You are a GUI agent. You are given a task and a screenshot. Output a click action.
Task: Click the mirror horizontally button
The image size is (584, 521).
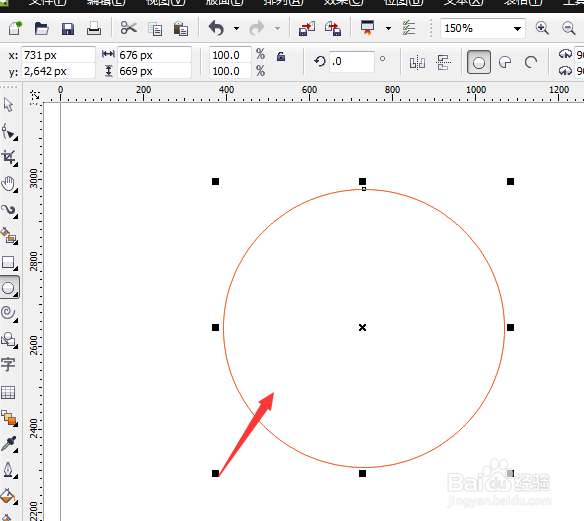(417, 62)
